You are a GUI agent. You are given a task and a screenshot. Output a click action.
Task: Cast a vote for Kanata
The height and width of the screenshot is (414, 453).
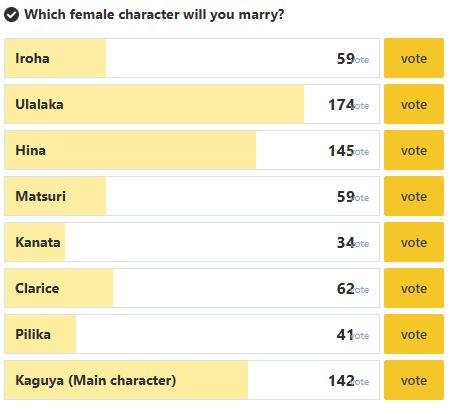(414, 242)
